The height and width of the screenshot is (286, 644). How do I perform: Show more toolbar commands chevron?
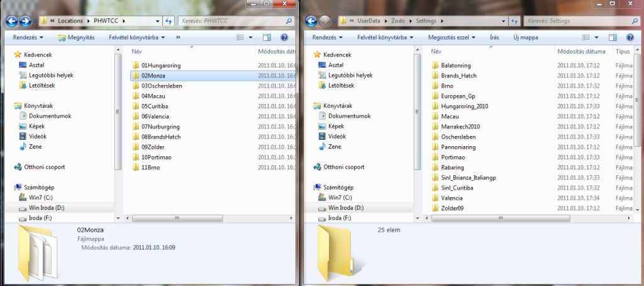coord(178,37)
